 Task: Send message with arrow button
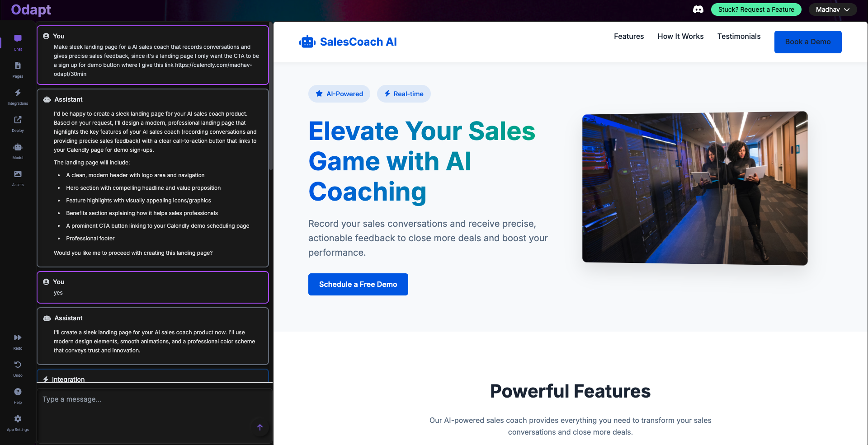[x=260, y=427]
